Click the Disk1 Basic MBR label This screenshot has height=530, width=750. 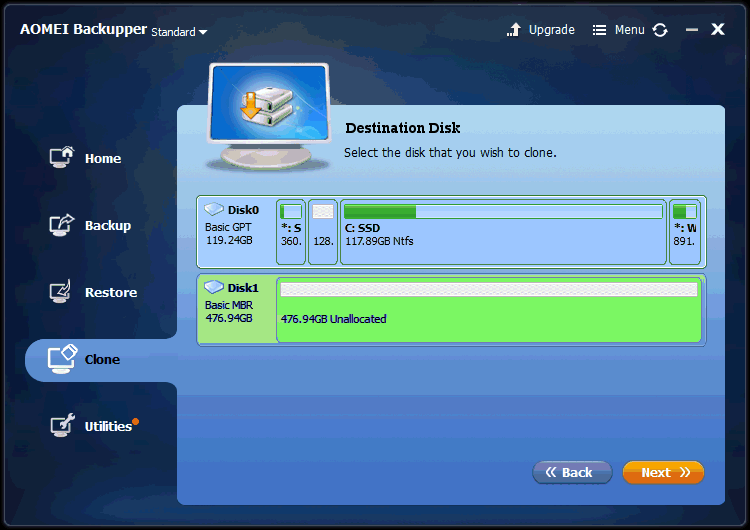tap(229, 305)
